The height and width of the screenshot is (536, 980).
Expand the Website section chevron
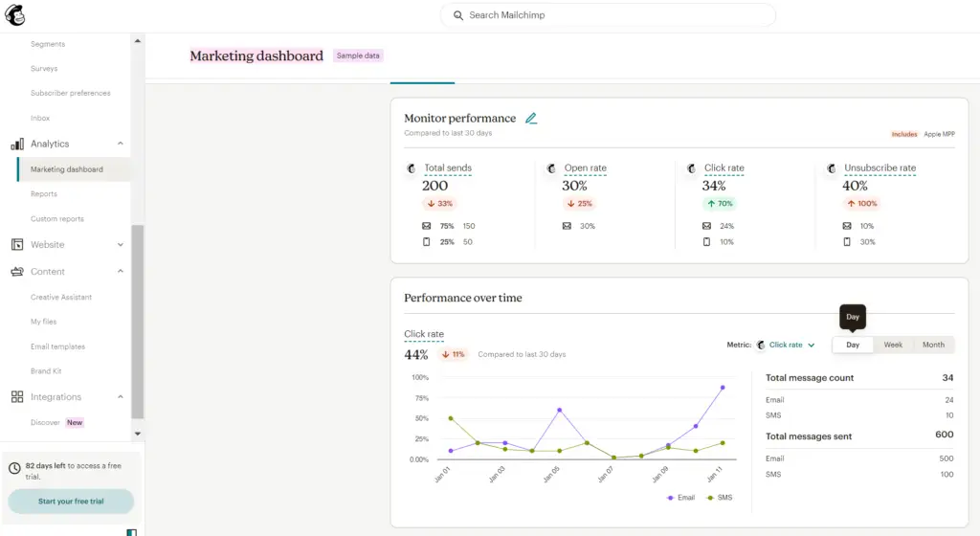pos(120,245)
